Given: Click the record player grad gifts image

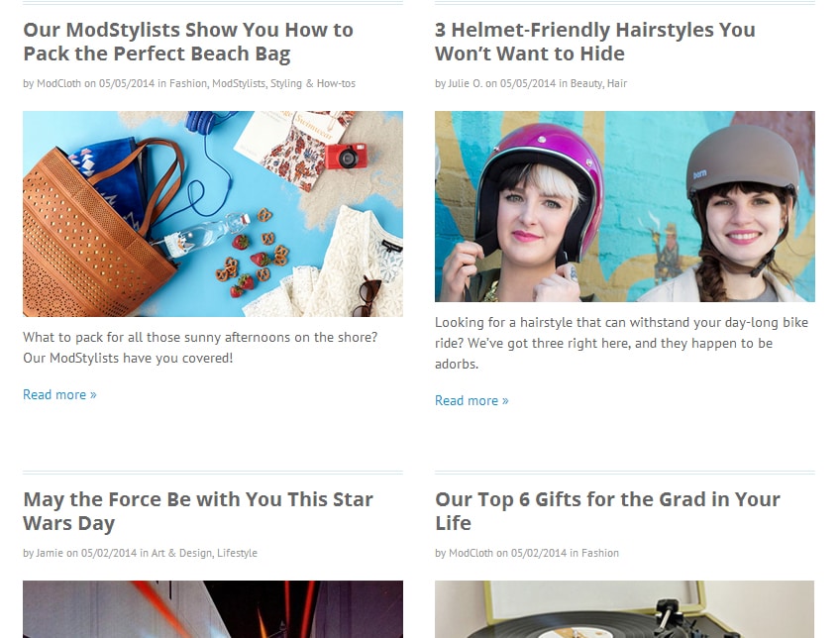Looking at the screenshot, I should tap(625, 609).
